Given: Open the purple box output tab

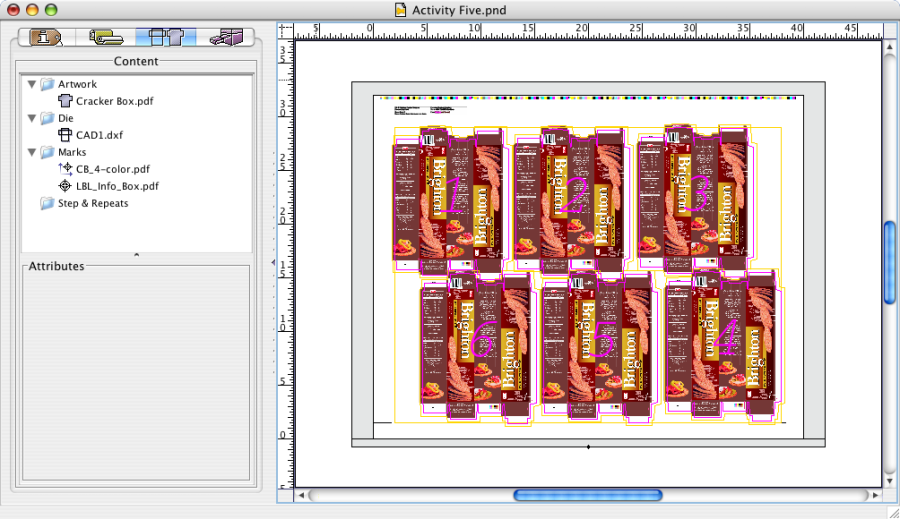Looking at the screenshot, I should 226,38.
